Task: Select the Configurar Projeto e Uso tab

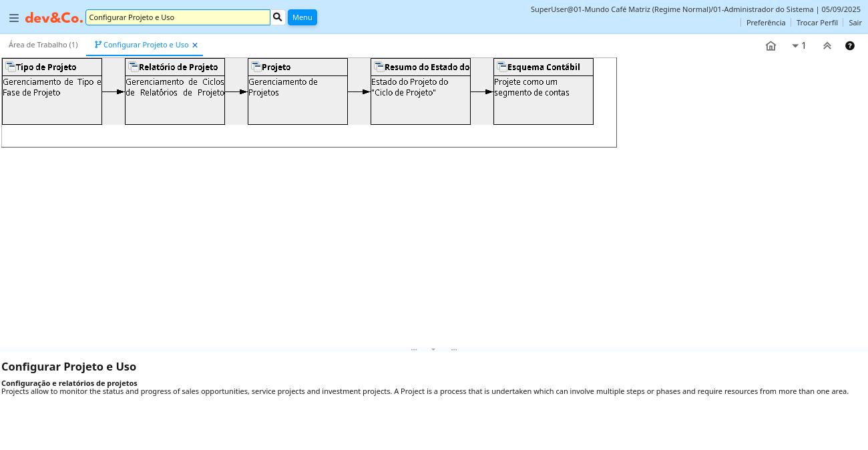Action: 146,45
